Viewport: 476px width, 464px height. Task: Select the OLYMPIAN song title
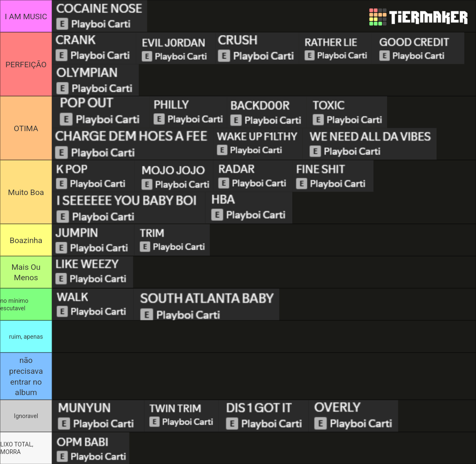tap(87, 73)
